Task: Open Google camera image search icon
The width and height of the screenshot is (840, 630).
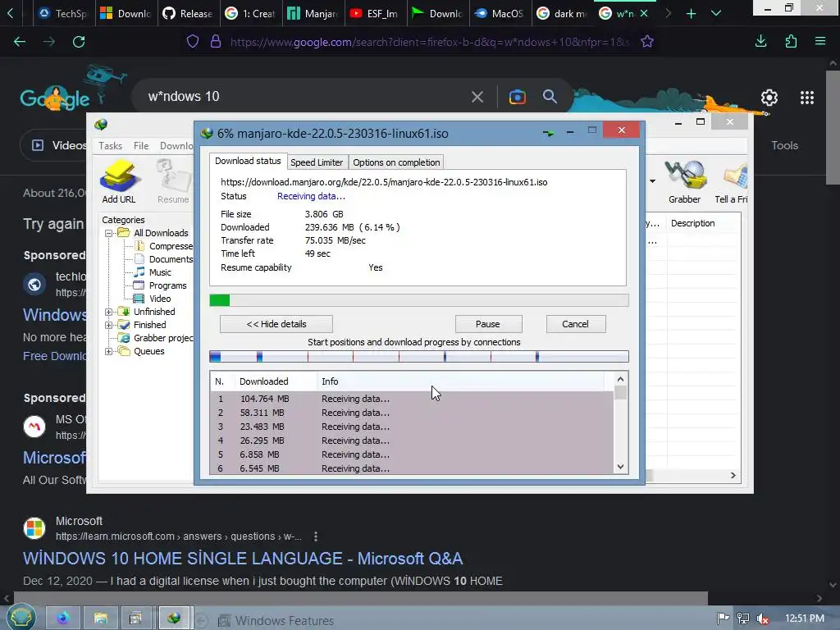Action: [x=517, y=97]
